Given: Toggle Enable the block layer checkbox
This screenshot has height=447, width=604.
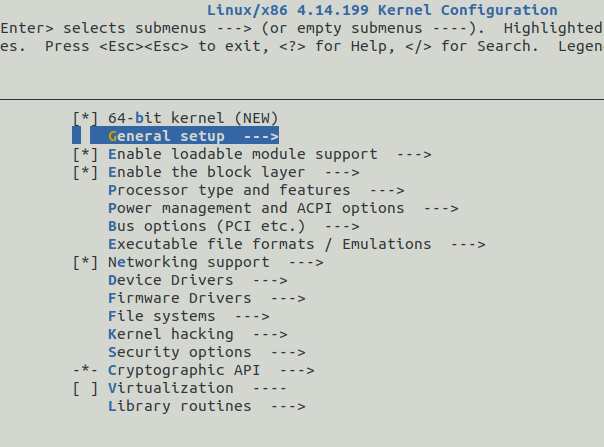Looking at the screenshot, I should [x=85, y=172].
